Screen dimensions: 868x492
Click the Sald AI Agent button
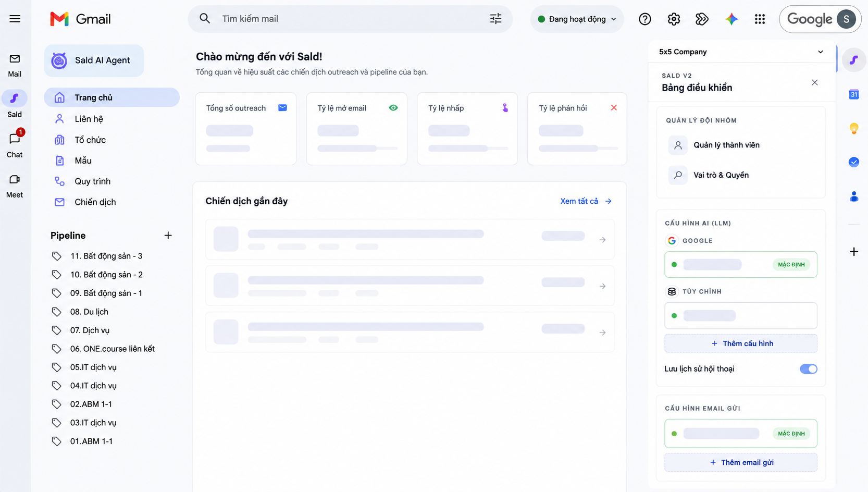click(94, 60)
